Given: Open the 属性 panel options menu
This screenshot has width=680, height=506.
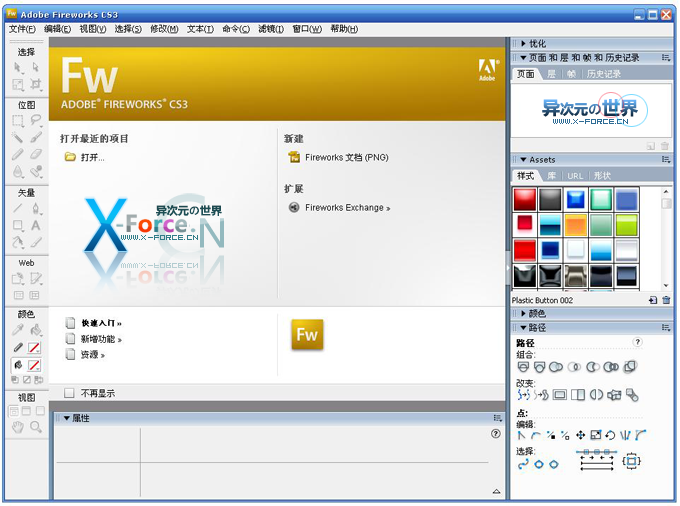Looking at the screenshot, I should point(497,418).
